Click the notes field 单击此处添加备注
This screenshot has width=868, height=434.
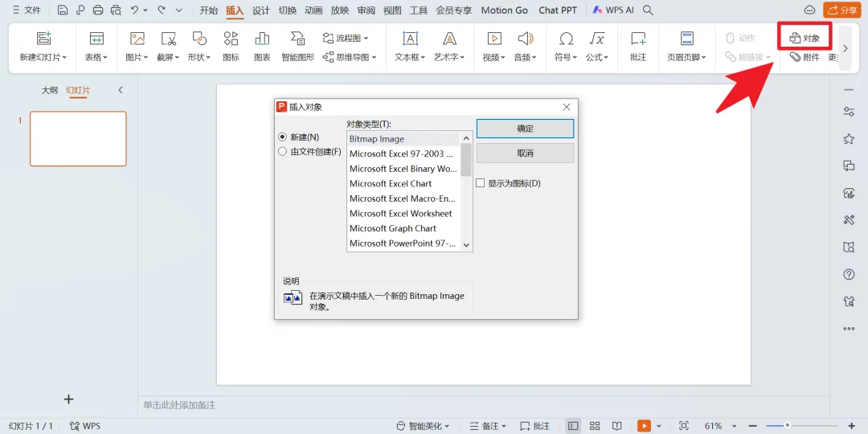(179, 405)
